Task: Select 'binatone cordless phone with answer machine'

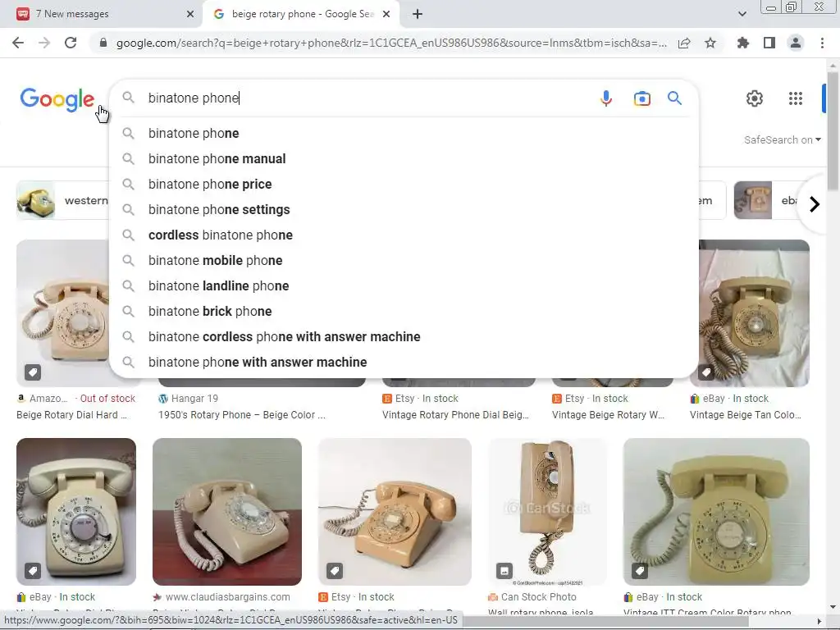Action: (x=404, y=337)
